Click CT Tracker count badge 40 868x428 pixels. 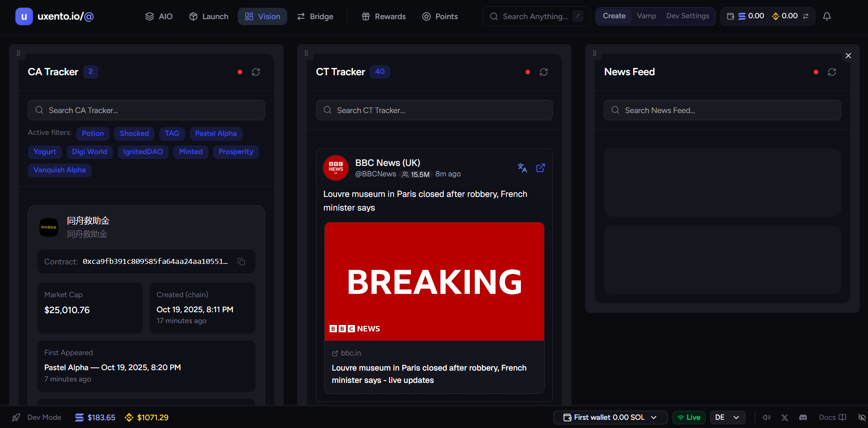379,72
